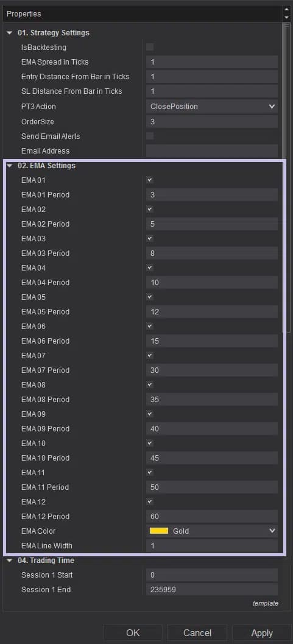The height and width of the screenshot is (644, 293).
Task: Enable the IsBacktesting checkbox
Action: [x=150, y=48]
